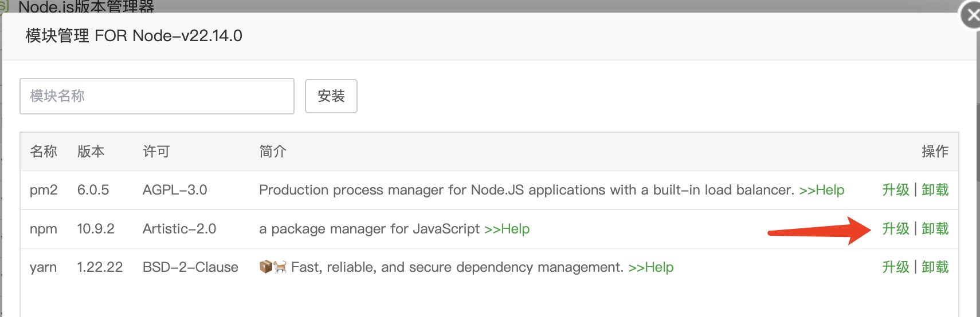Uninstall pm2 using 卸载 link

935,190
